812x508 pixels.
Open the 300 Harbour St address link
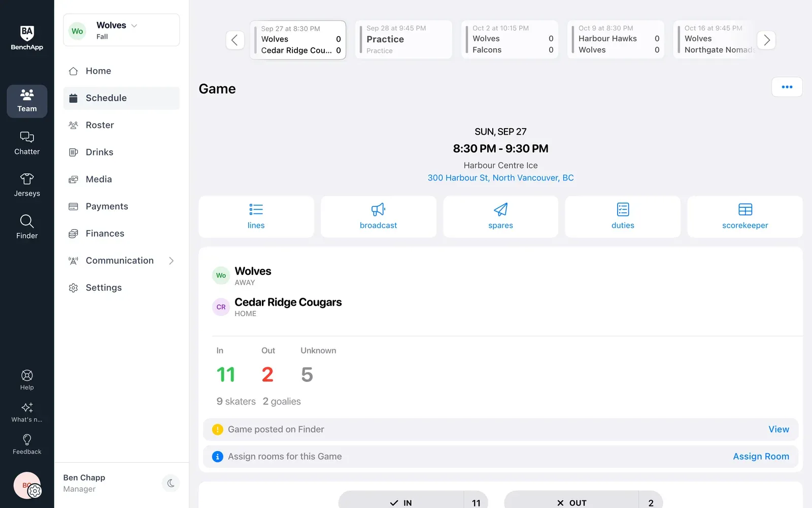(x=500, y=178)
